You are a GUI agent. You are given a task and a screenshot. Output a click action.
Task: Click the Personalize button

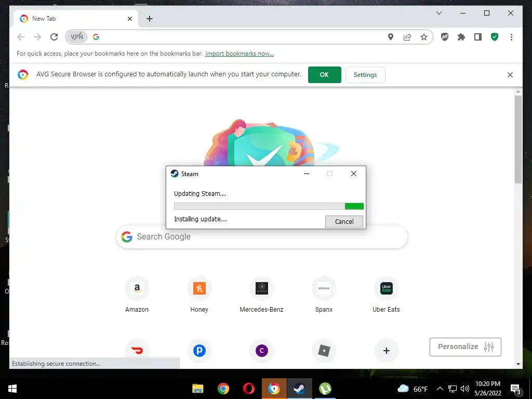pos(465,347)
